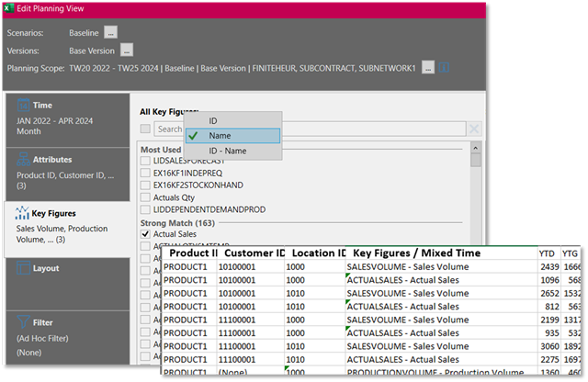Open the Layout grid icon
Image resolution: width=588 pixels, height=382 pixels.
click(x=23, y=267)
